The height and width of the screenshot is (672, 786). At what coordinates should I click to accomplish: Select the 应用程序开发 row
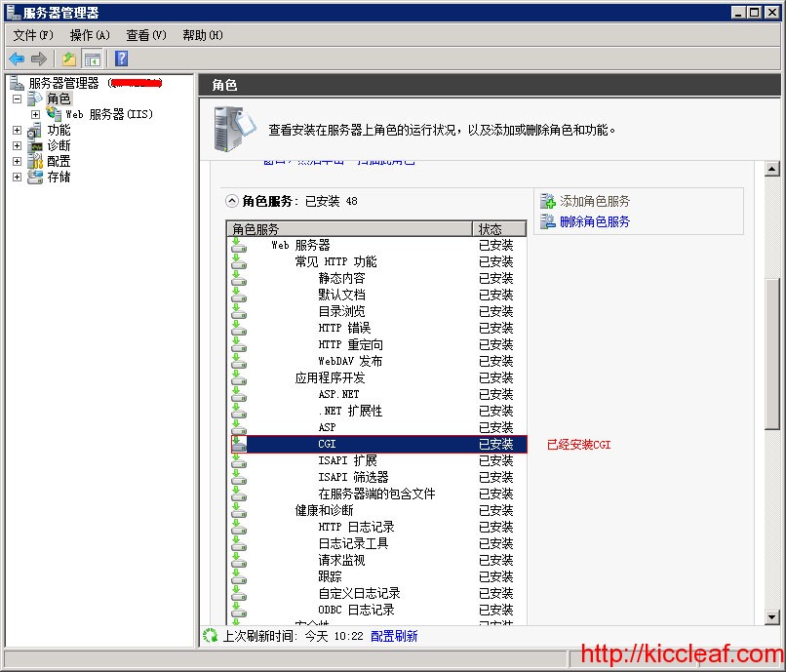pyautogui.click(x=379, y=377)
